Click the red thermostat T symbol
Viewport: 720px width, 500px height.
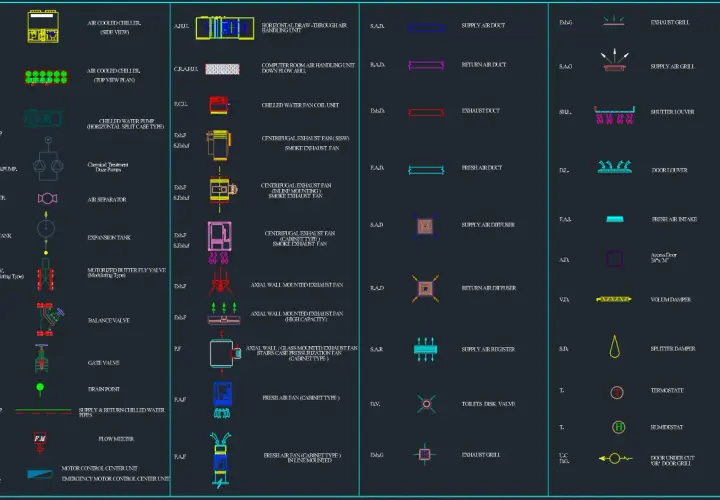[617, 393]
